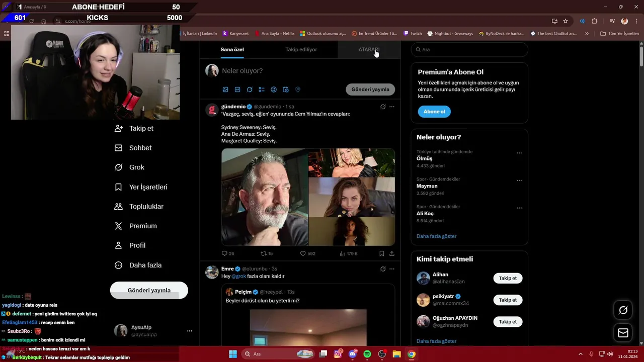Viewport: 644px width, 362px height.
Task: Like gündemio's post with 592 likes
Action: click(x=307, y=253)
